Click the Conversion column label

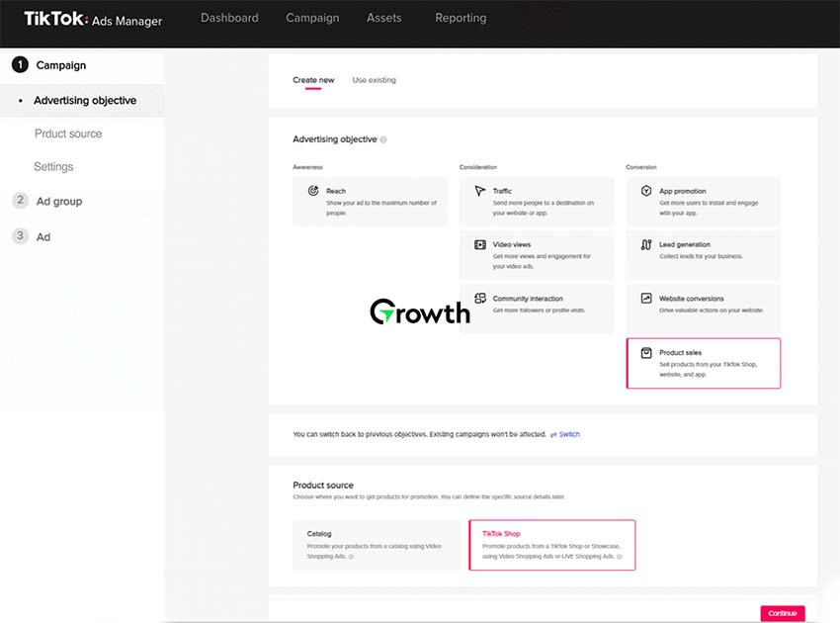pos(640,167)
